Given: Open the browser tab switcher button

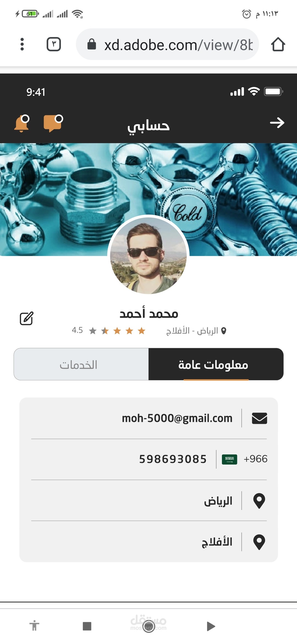Looking at the screenshot, I should (x=54, y=44).
